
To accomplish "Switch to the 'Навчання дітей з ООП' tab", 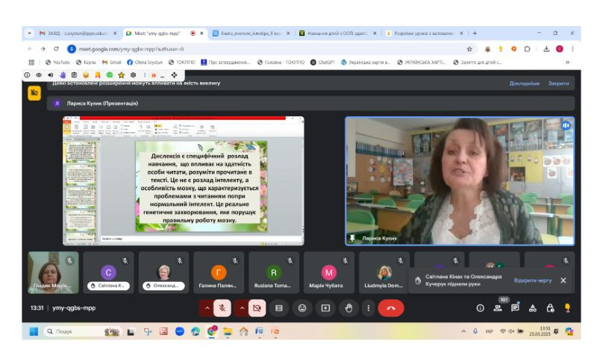I will [337, 34].
